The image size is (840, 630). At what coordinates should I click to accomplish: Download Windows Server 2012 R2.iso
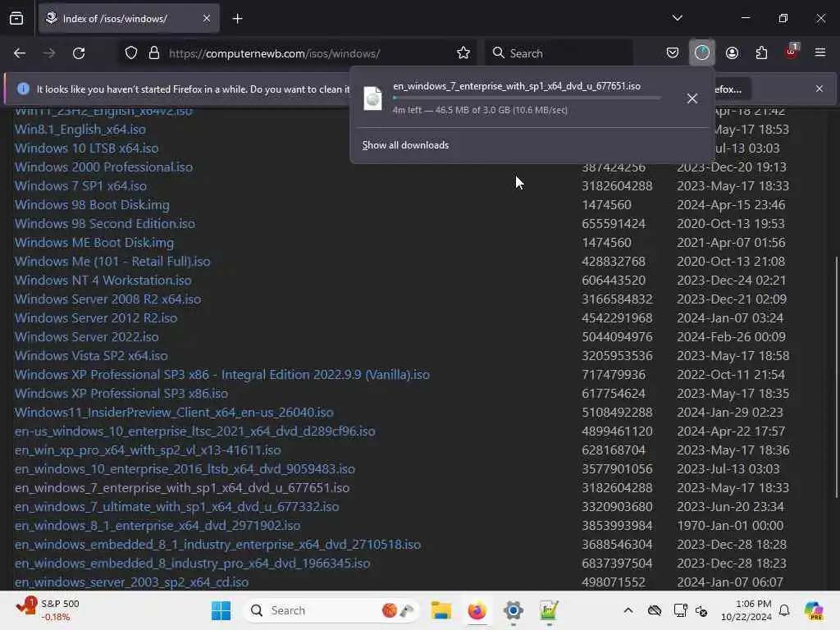pos(96,317)
